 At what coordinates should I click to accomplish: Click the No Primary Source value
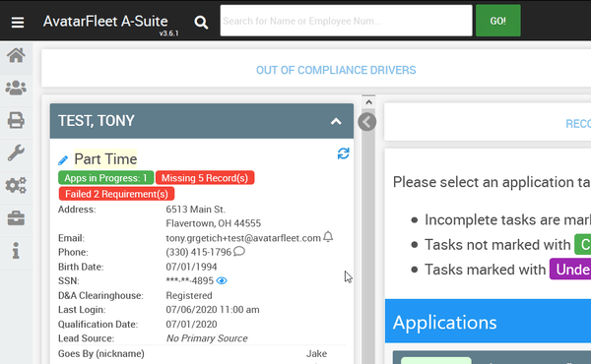click(207, 338)
